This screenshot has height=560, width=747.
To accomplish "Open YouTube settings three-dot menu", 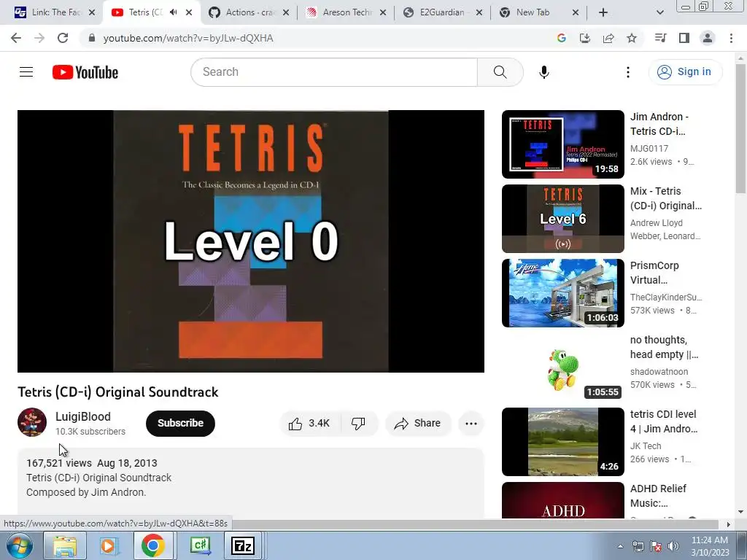I will pos(628,72).
